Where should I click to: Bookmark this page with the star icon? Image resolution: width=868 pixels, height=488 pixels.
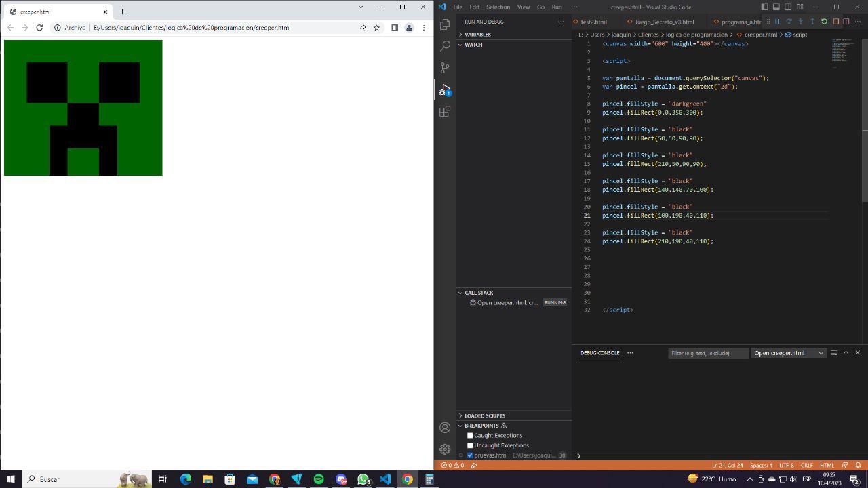pyautogui.click(x=376, y=28)
